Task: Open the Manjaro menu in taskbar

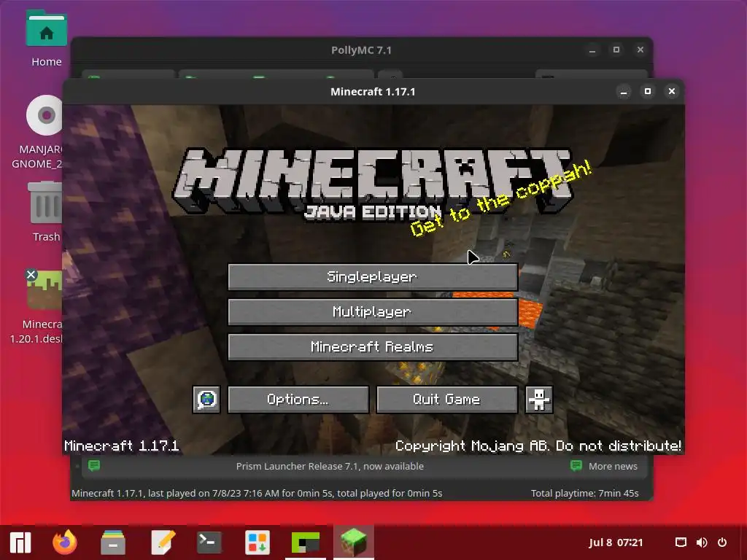Action: [x=20, y=542]
